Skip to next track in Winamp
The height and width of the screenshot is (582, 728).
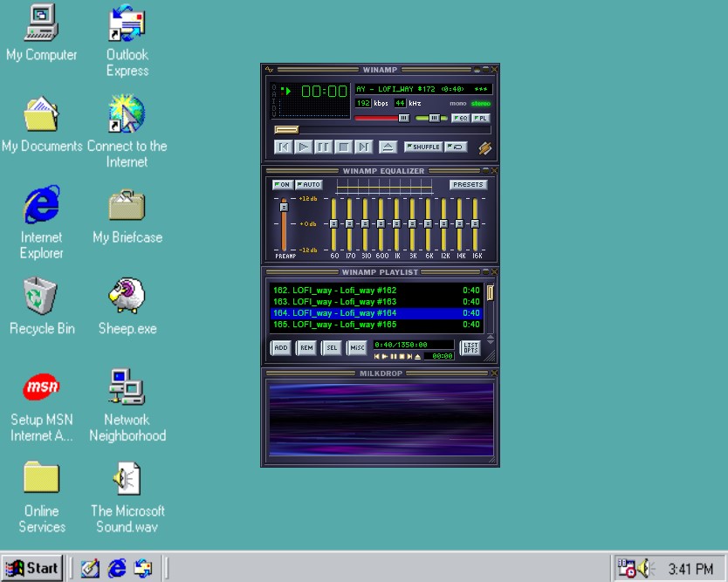tap(363, 147)
